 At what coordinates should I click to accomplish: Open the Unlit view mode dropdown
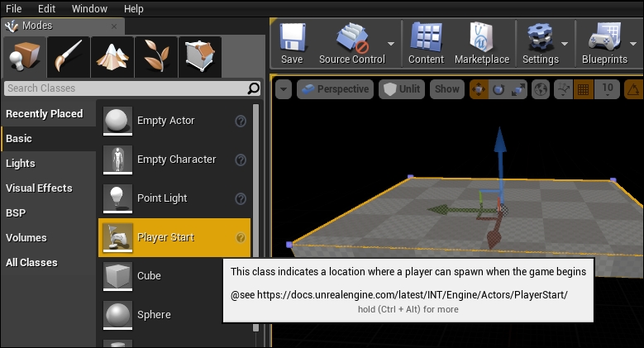402,89
